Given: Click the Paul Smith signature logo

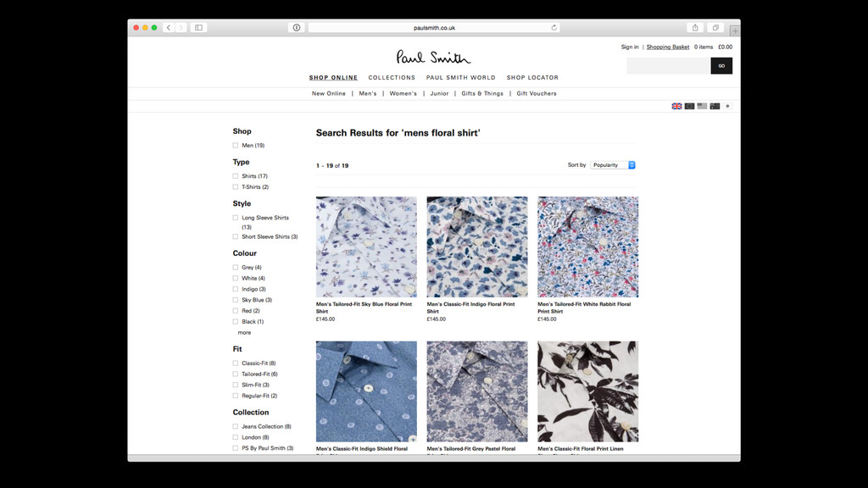Looking at the screenshot, I should tap(433, 57).
